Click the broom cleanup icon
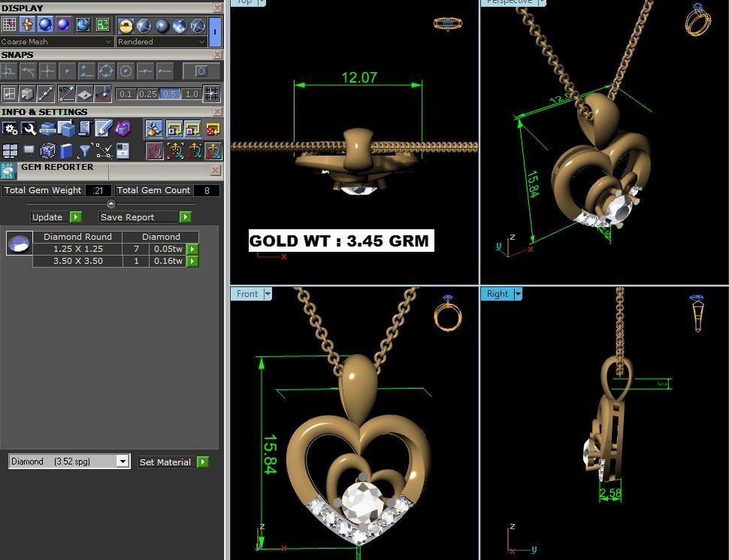Screen dimensions: 729x560 [153, 129]
